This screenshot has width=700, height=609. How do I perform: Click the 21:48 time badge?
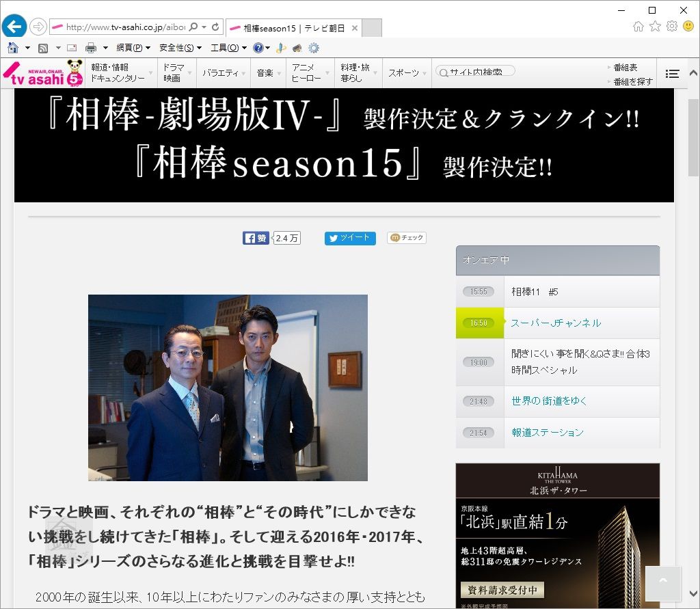click(x=478, y=401)
